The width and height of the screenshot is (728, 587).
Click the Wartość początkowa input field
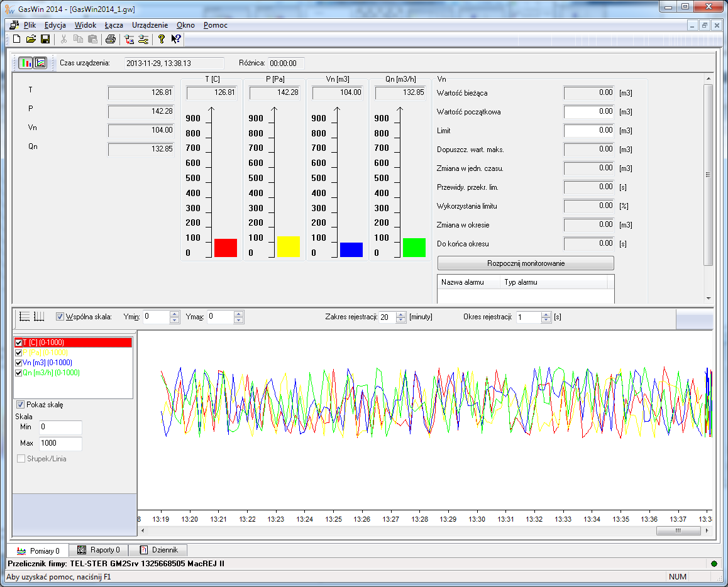coord(589,112)
